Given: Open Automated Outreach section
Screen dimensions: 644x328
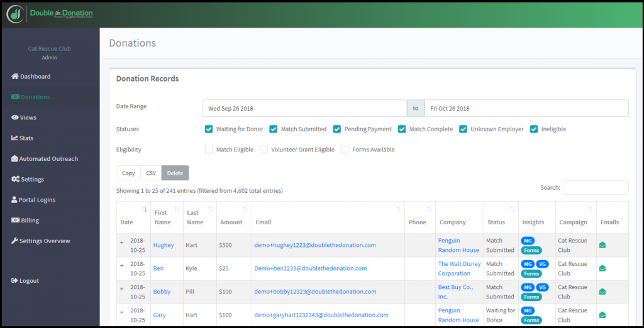Looking at the screenshot, I should pyautogui.click(x=45, y=158).
